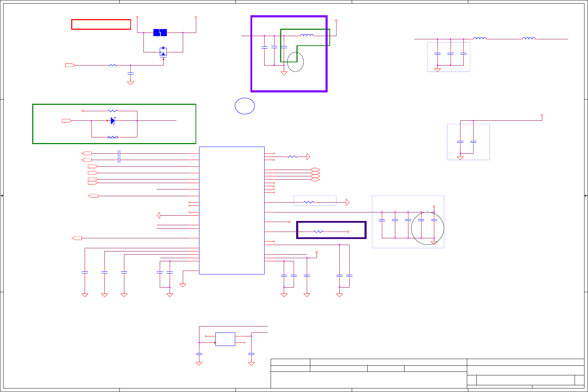
Task: Click the zigzag resistor above the diode
Action: point(113,111)
